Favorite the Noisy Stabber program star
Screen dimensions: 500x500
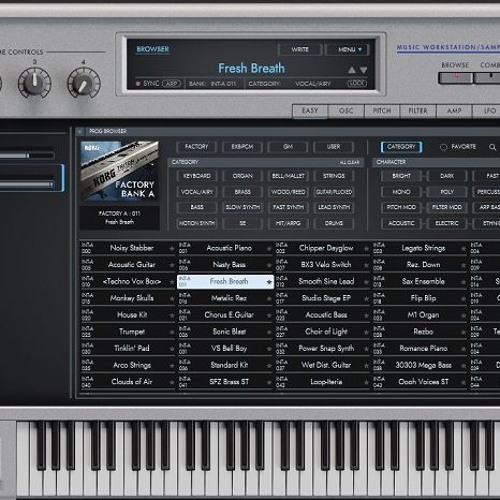pos(172,248)
